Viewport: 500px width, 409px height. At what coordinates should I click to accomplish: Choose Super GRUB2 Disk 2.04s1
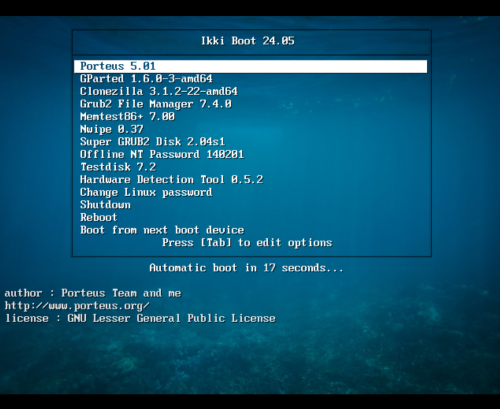[x=152, y=142]
